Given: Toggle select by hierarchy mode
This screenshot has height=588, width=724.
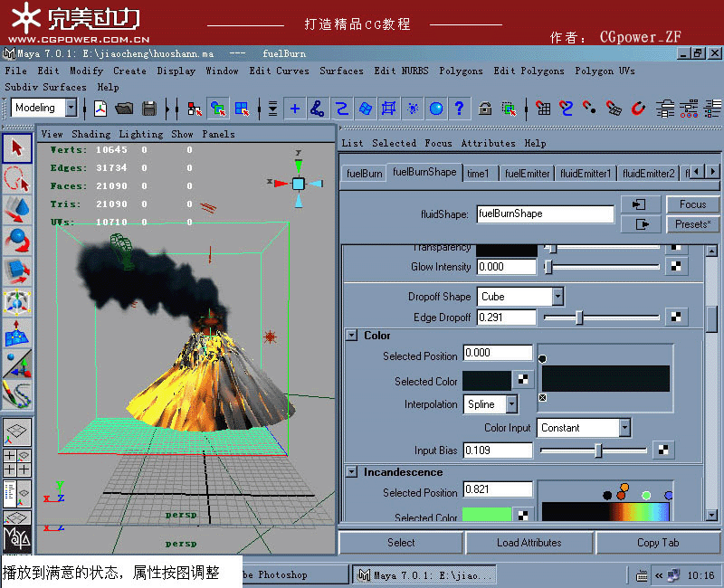Looking at the screenshot, I should tap(195, 109).
